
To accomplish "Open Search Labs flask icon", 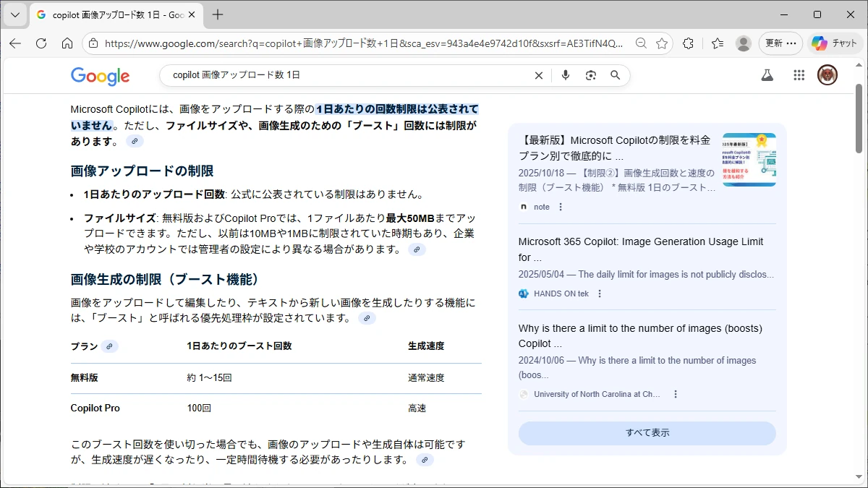I will 767,75.
